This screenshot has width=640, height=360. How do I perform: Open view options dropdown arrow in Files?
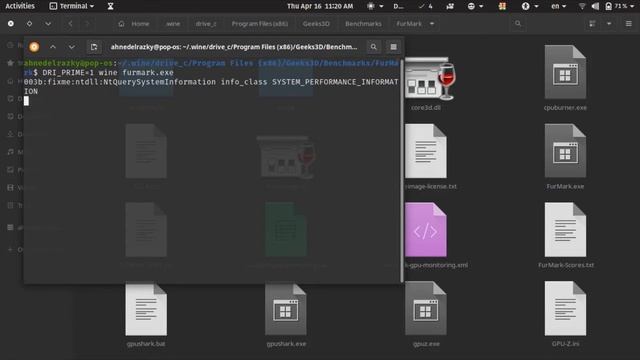609,24
